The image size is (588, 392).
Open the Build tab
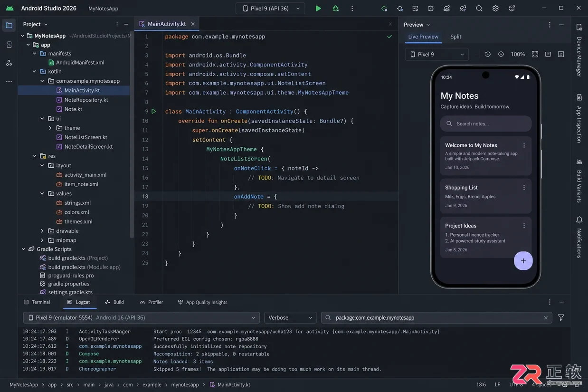point(114,302)
